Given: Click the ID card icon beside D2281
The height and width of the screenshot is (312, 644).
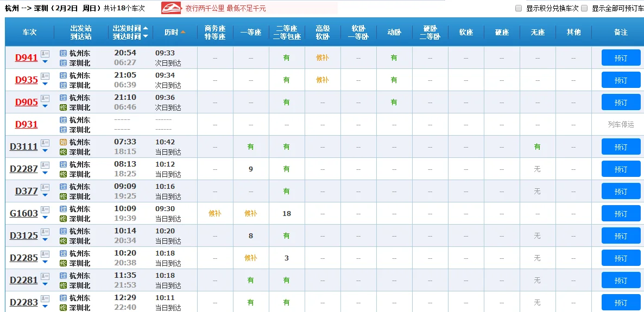Looking at the screenshot, I should point(45,276).
